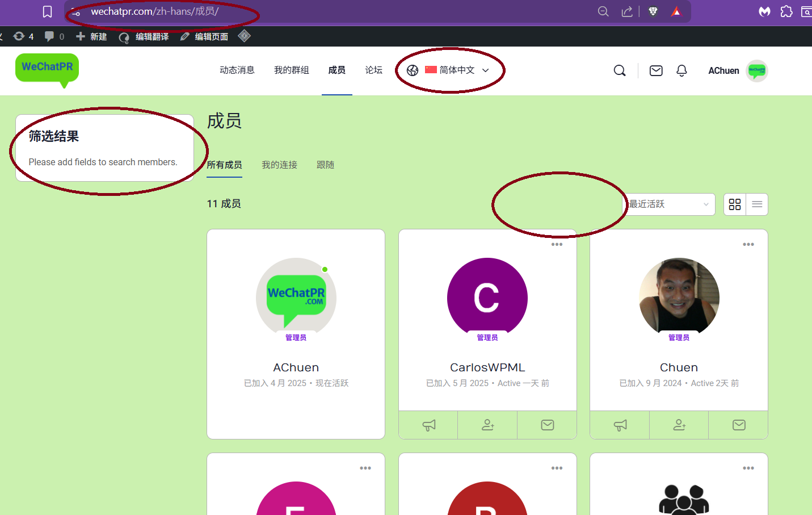Click the add-connection icon under CarlosWPML

click(x=487, y=425)
